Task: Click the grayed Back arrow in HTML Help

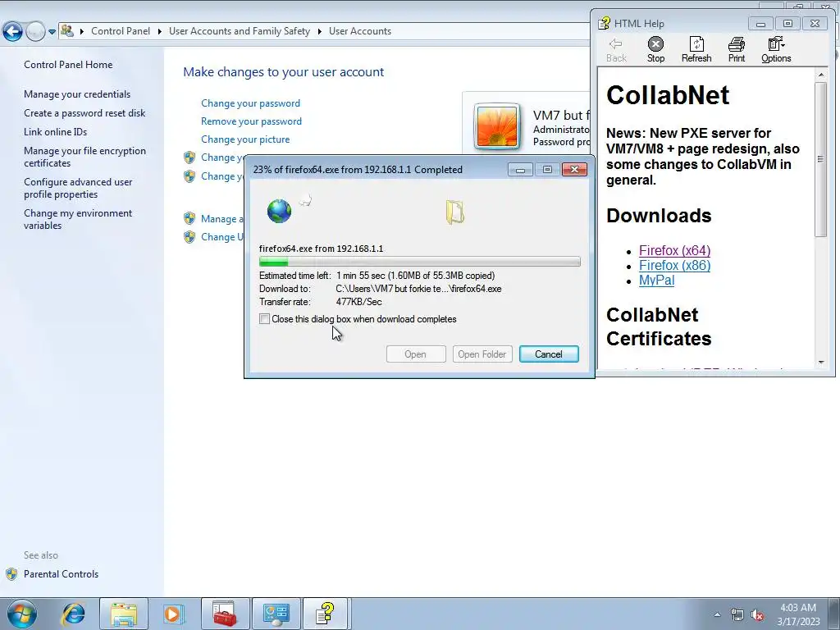Action: (616, 50)
